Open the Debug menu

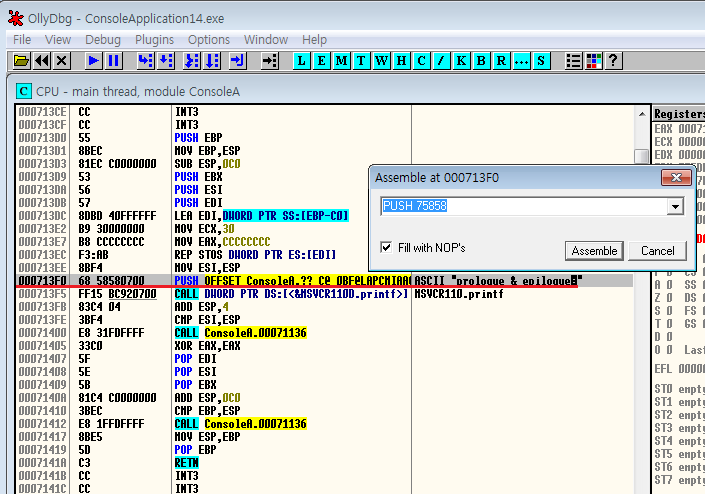(103, 40)
